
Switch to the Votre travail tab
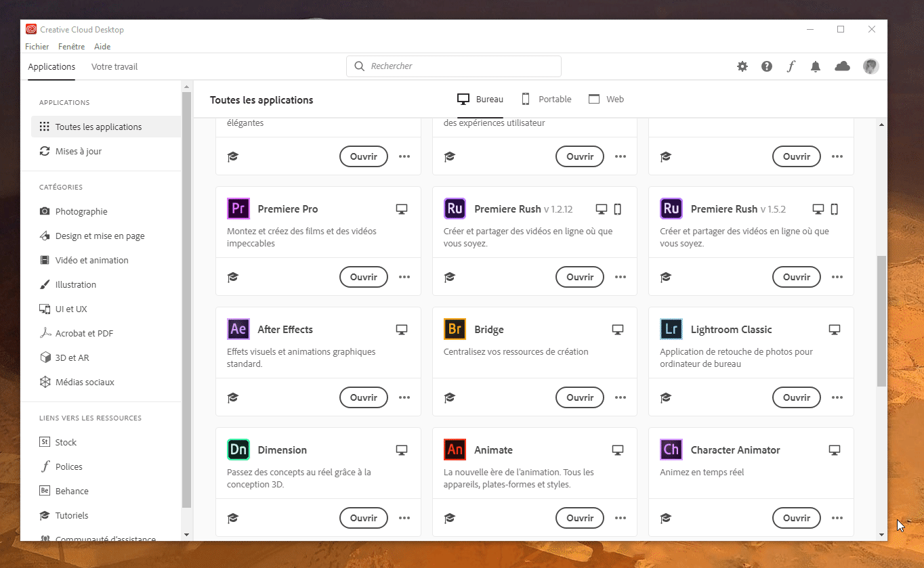coord(114,66)
